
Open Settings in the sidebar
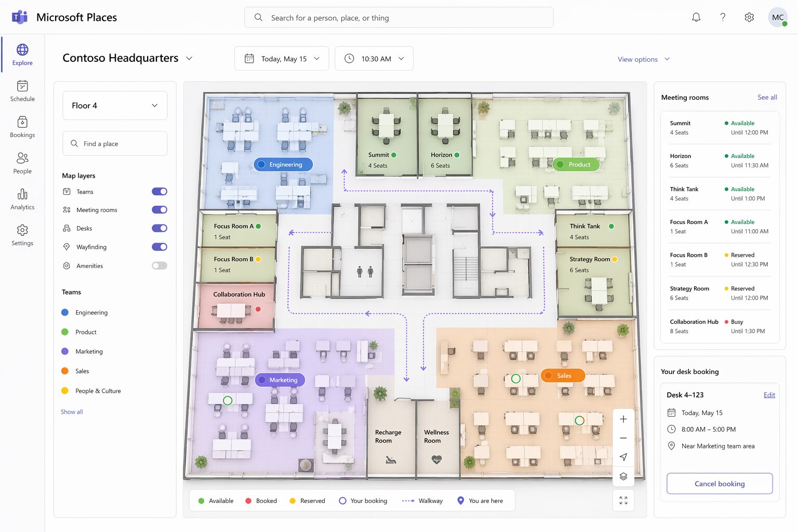22,235
